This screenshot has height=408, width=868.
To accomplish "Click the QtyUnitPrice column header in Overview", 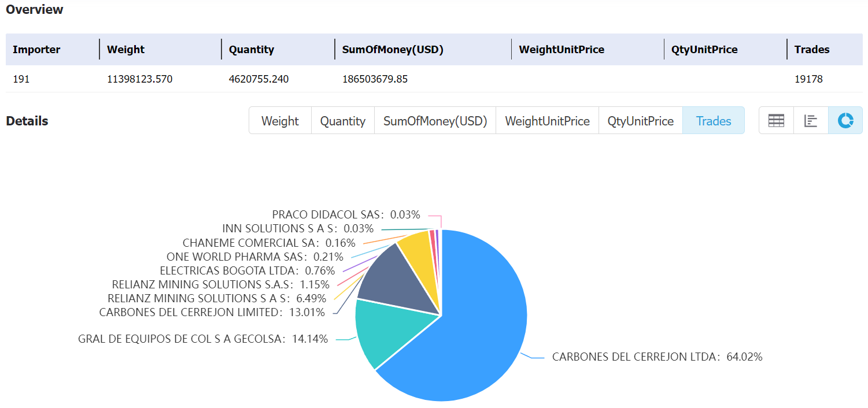I will click(x=704, y=50).
